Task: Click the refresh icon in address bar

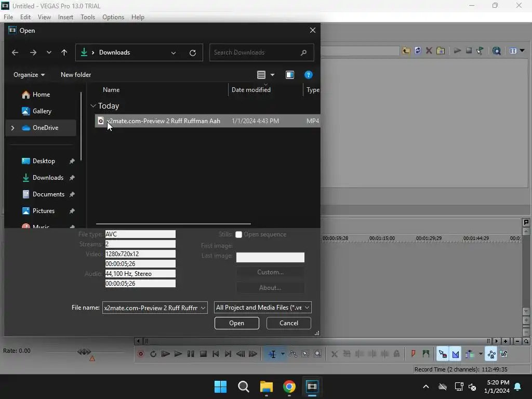Action: pos(192,52)
